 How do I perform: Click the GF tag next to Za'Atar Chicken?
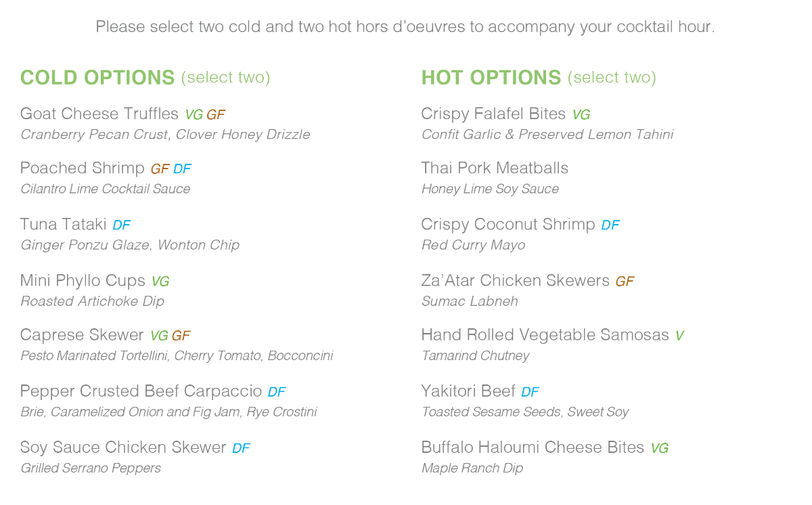coord(625,281)
